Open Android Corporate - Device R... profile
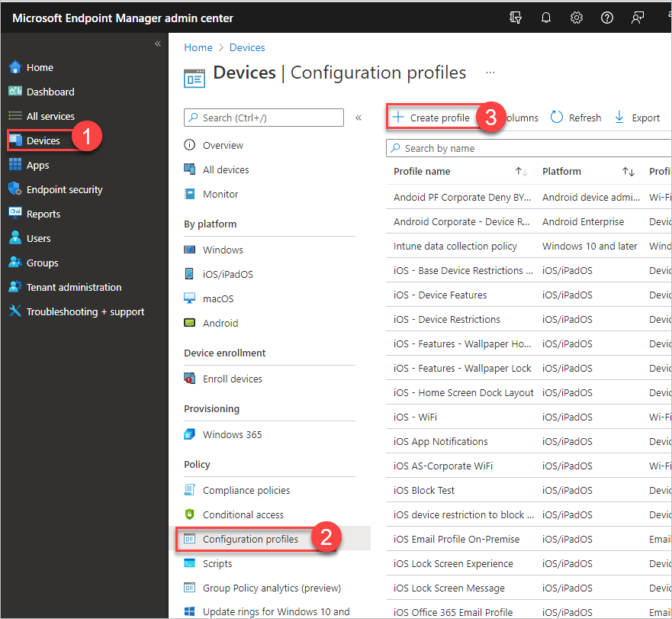 (461, 222)
